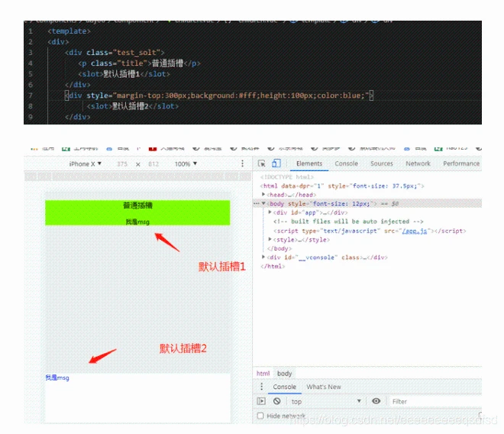Click the closing </html> tag line
The width and height of the screenshot is (504, 434).
tap(273, 266)
